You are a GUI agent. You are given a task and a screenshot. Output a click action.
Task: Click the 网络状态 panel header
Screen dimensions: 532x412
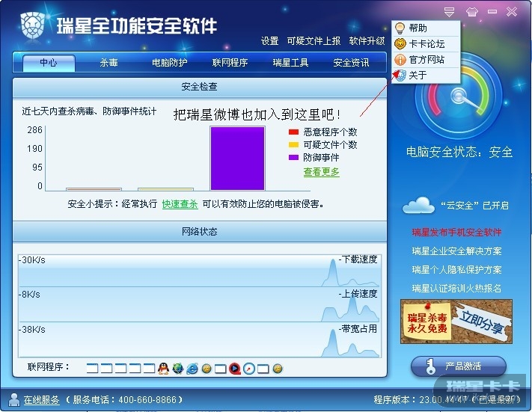[x=200, y=232]
